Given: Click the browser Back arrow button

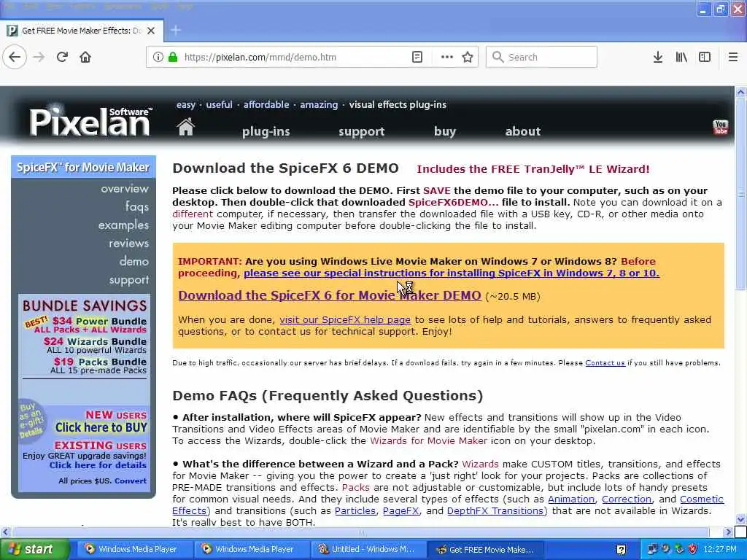Looking at the screenshot, I should (15, 57).
